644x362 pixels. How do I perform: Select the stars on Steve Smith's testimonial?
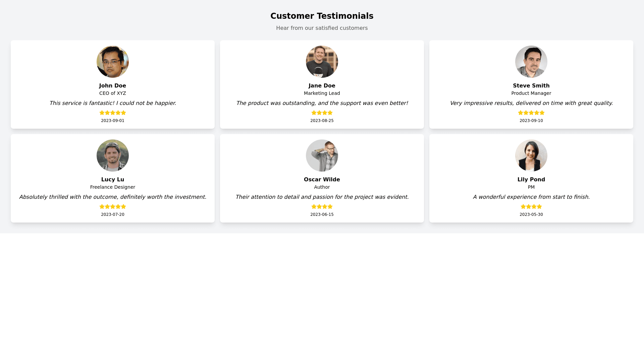click(x=531, y=113)
